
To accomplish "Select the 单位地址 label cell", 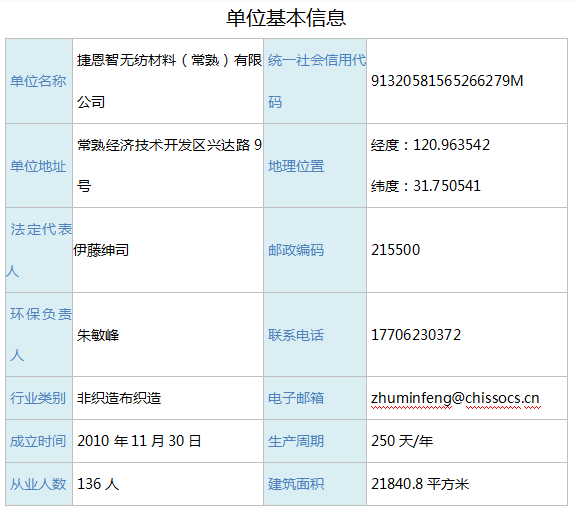I will [38, 166].
